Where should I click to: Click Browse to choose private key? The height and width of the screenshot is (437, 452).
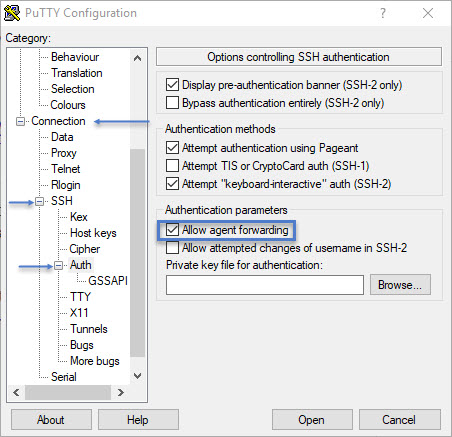point(400,285)
